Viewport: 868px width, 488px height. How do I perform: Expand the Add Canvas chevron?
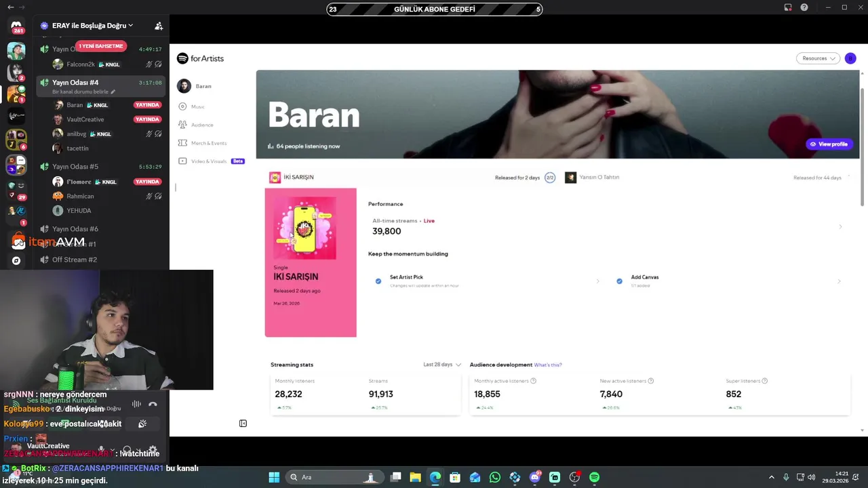[840, 281]
